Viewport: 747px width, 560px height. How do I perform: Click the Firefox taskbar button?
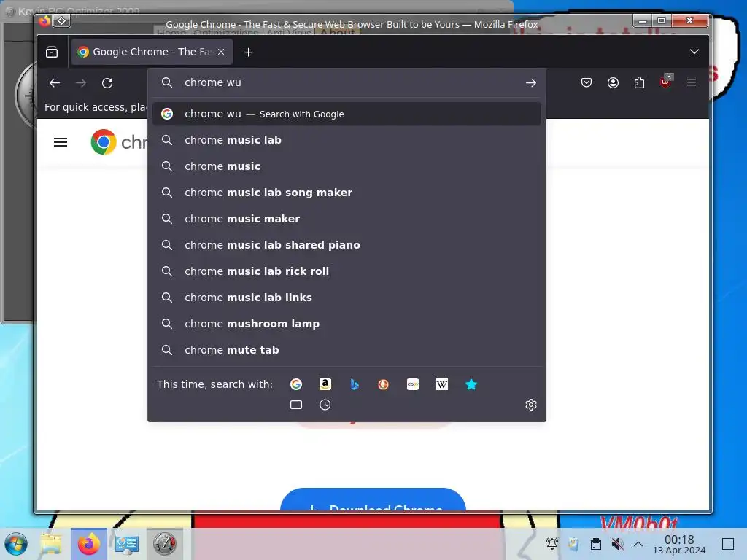[x=88, y=544]
